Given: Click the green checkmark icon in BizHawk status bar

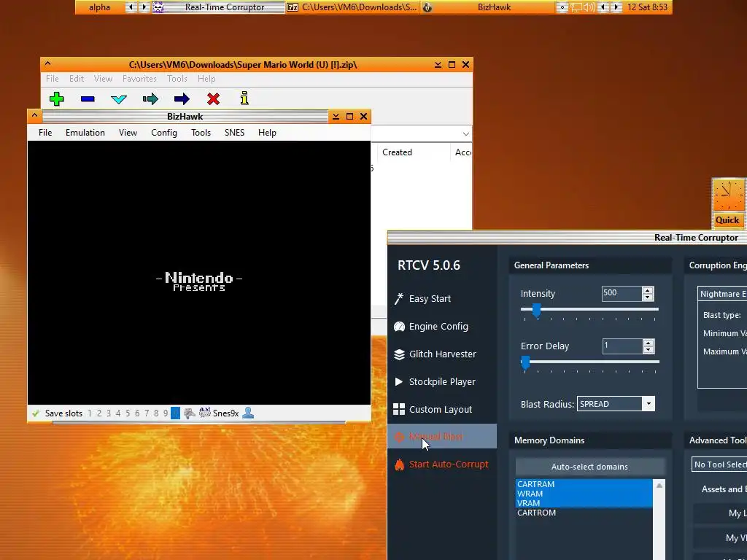Looking at the screenshot, I should 36,413.
